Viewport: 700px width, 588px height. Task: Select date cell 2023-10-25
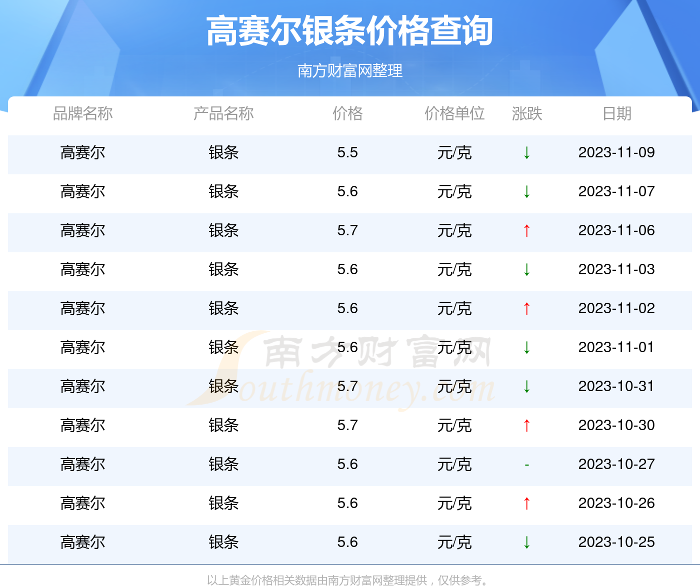coord(616,542)
